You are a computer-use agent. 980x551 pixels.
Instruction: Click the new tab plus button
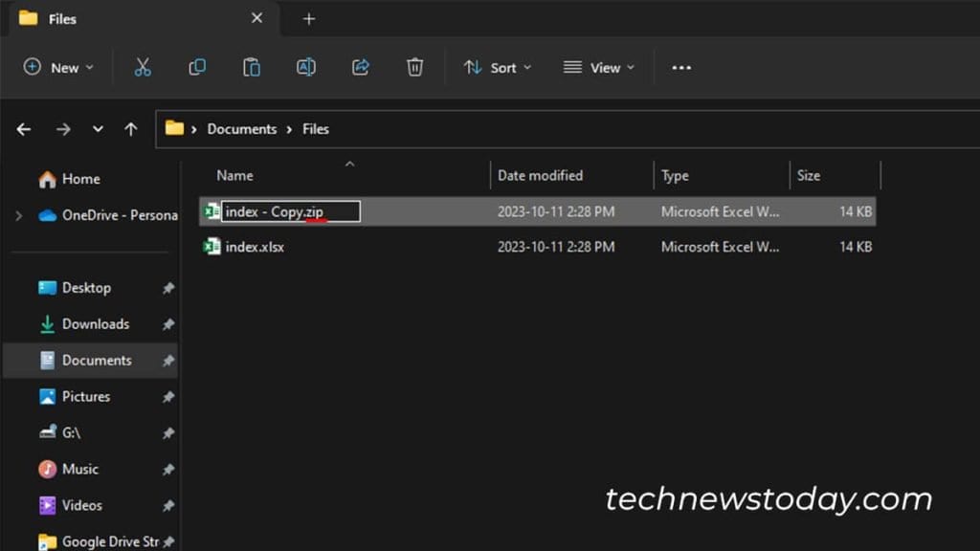tap(308, 18)
